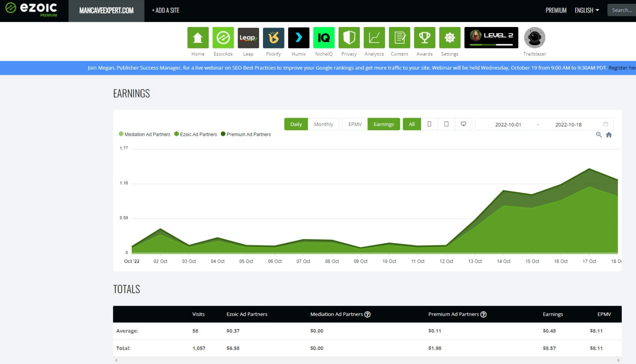The height and width of the screenshot is (364, 636).
Task: Open the date range calendar icon
Action: (x=605, y=124)
